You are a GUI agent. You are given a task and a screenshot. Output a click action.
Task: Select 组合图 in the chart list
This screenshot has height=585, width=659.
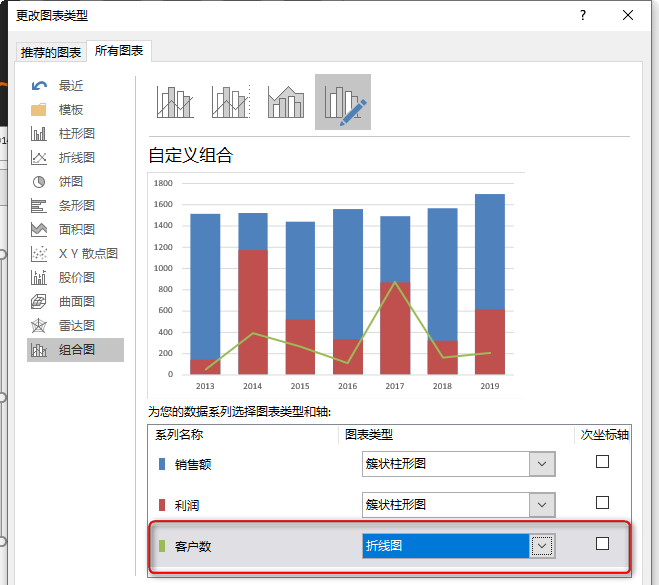(76, 350)
